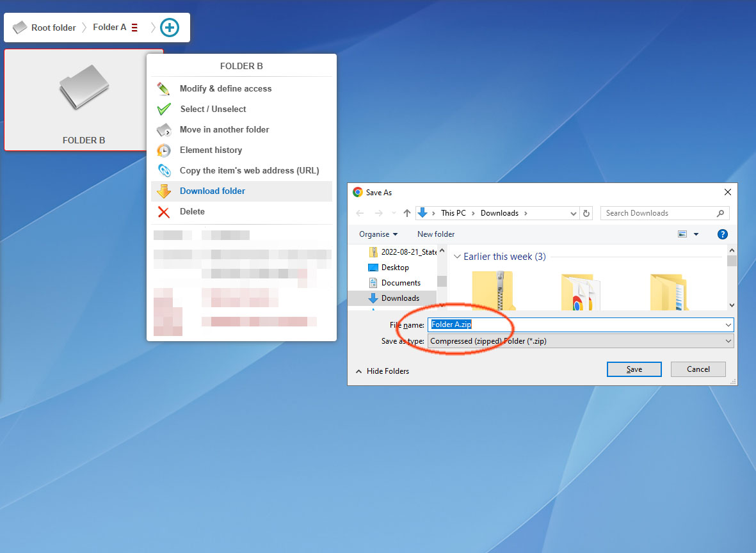Open the Save As dialog help icon
This screenshot has width=756, height=553.
pyautogui.click(x=723, y=234)
